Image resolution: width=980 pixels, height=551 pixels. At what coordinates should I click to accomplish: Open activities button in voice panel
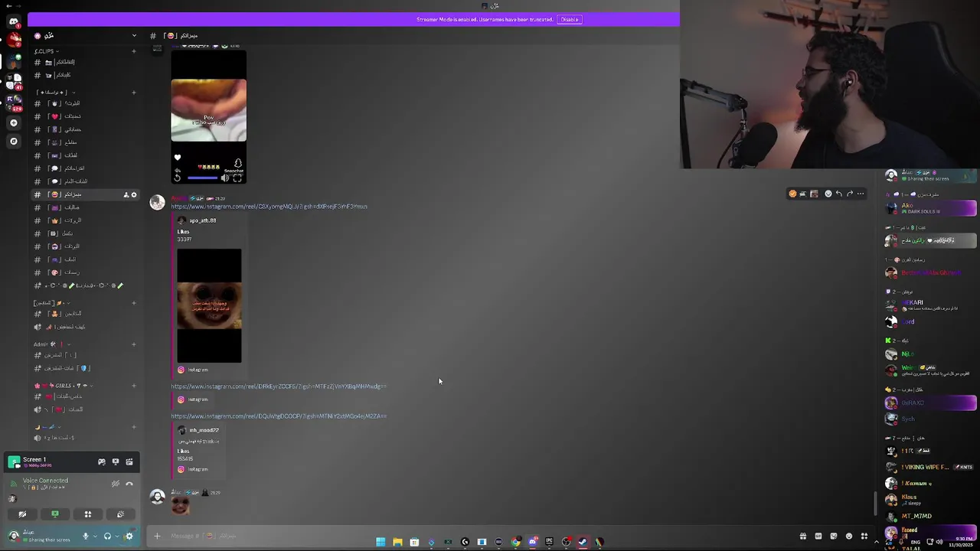(88, 514)
